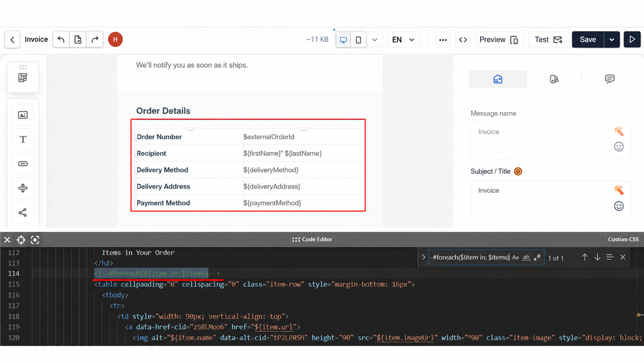The height and width of the screenshot is (362, 644).
Task: Toggle the code view icon
Action: click(x=463, y=40)
